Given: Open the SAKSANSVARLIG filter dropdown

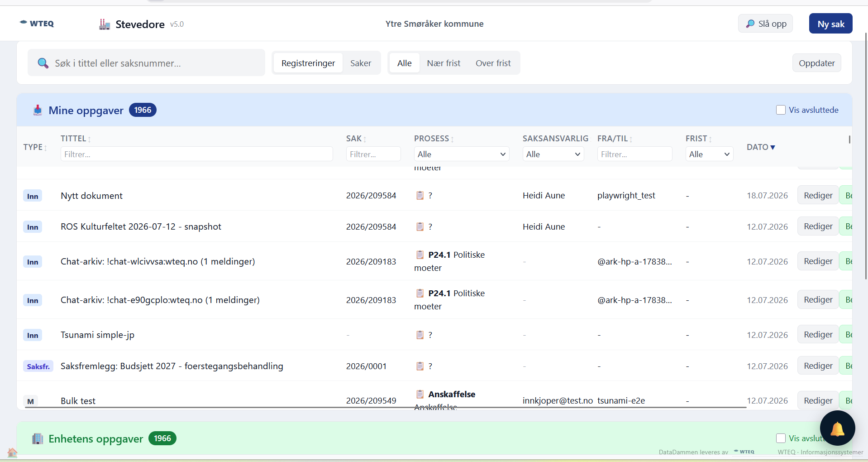Looking at the screenshot, I should (553, 154).
